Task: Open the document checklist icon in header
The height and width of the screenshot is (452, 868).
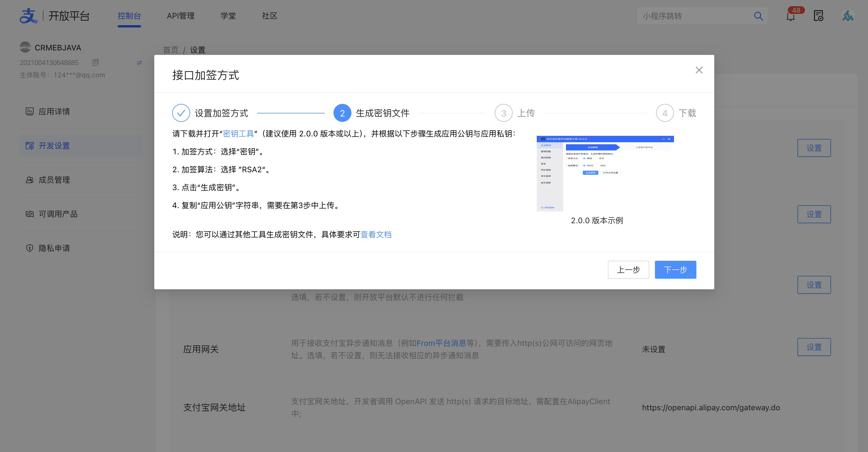Action: tap(818, 16)
